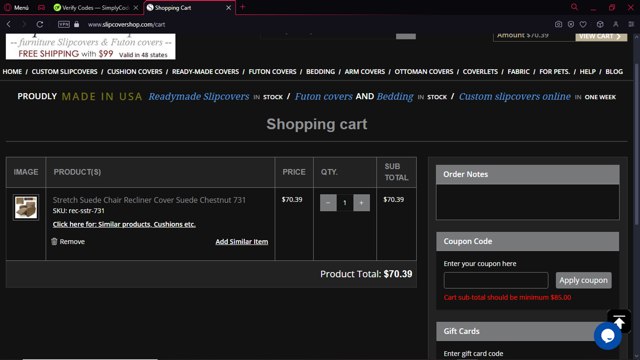This screenshot has width=640, height=360.
Task: Open READY-MADE COVERS menu
Action: pyautogui.click(x=205, y=71)
